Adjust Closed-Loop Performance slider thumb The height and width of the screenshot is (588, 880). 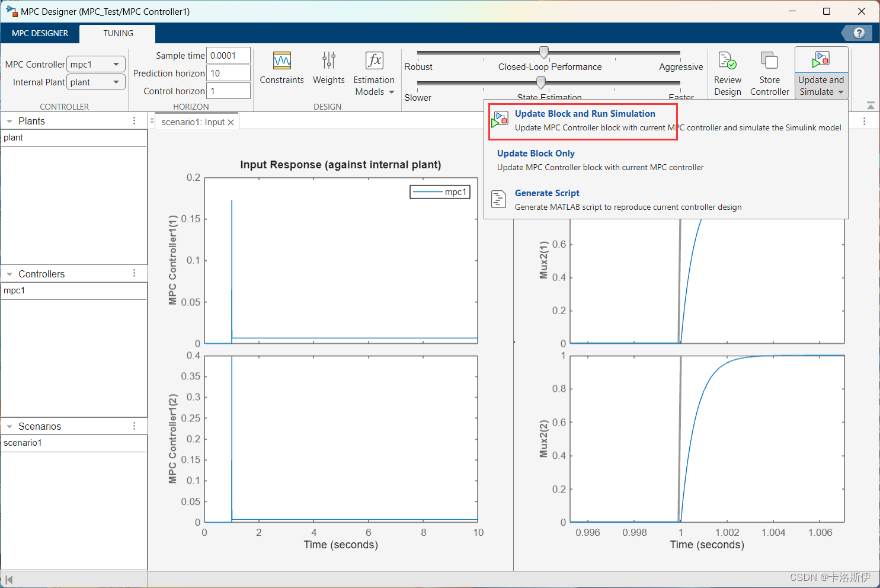[x=544, y=52]
